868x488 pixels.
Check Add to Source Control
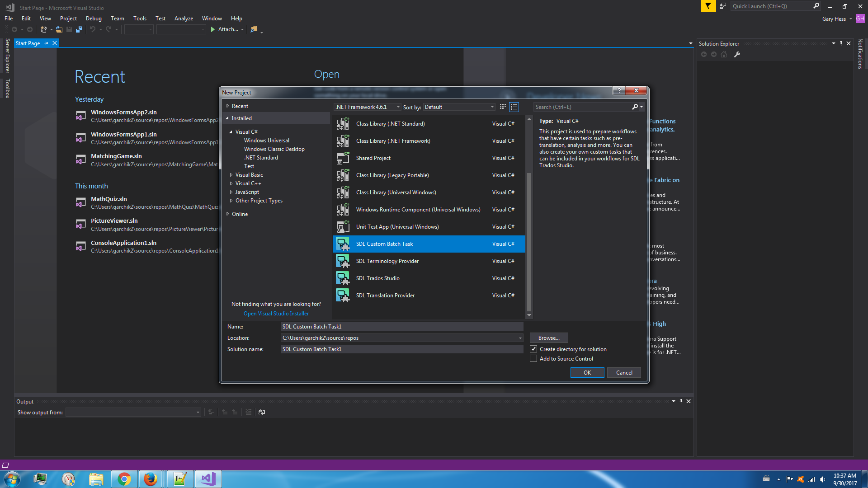coord(533,359)
